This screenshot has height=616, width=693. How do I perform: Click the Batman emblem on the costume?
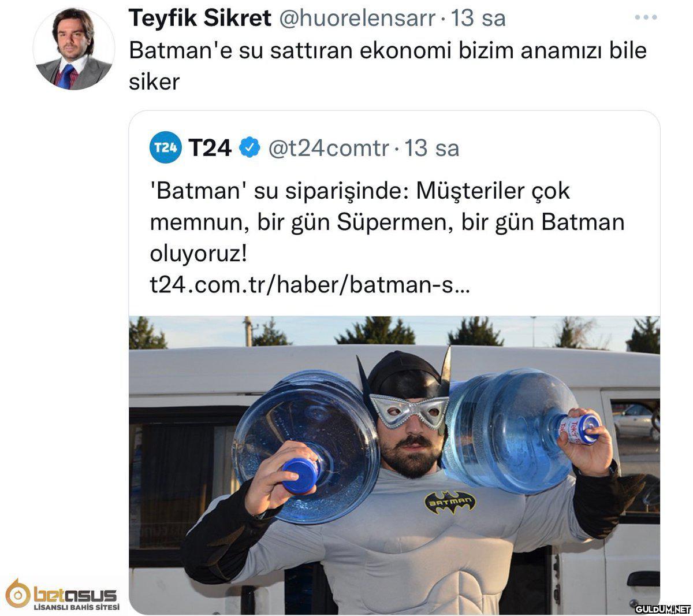point(450,502)
